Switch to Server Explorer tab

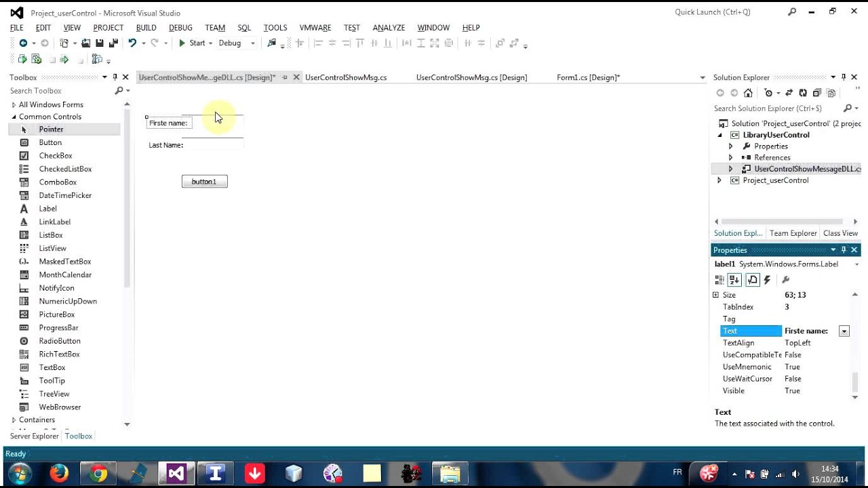35,436
